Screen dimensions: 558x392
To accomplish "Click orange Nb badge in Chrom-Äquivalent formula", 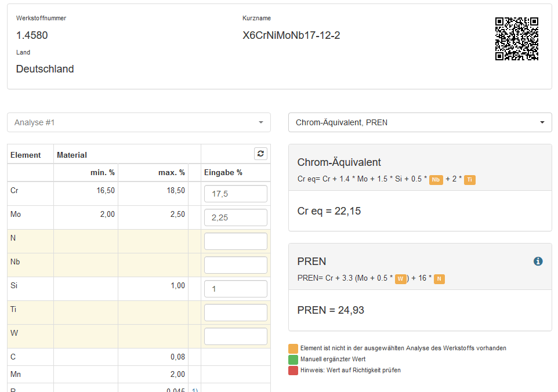I will pos(435,180).
